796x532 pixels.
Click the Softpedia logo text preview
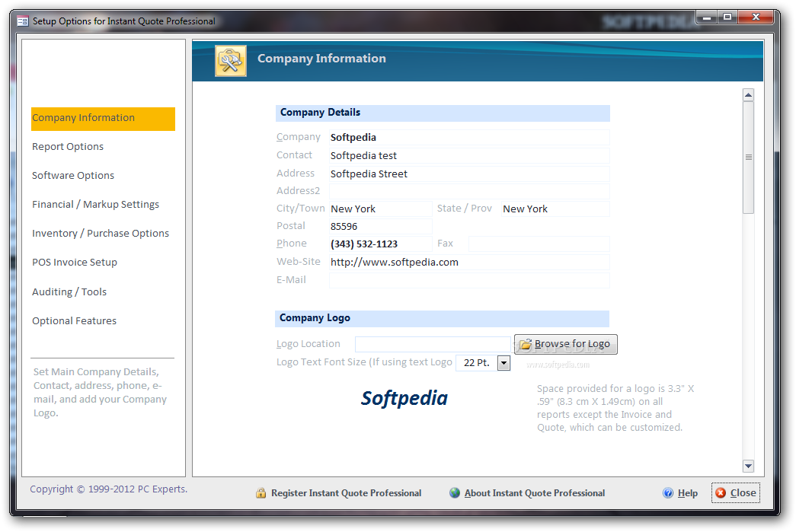[x=404, y=399]
